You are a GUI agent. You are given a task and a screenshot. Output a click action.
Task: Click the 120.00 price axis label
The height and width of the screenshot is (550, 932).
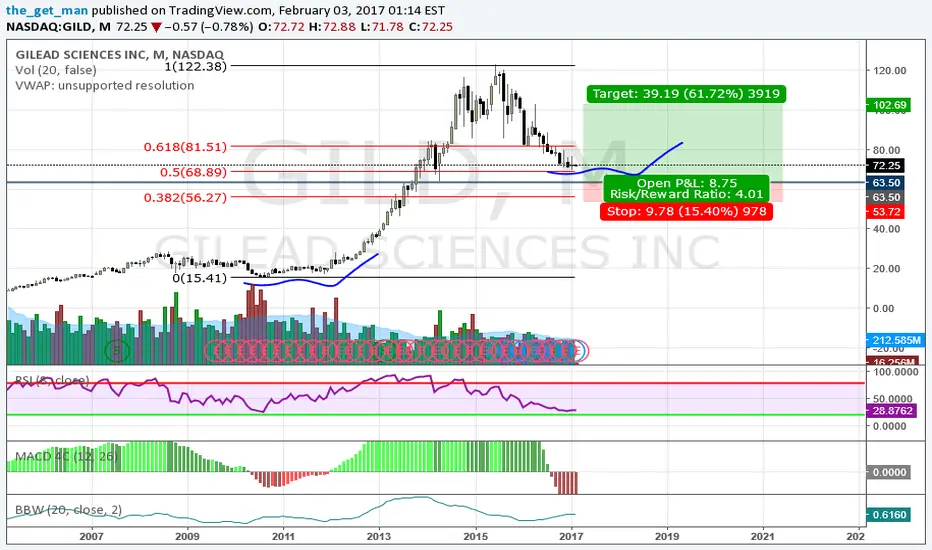pos(889,71)
